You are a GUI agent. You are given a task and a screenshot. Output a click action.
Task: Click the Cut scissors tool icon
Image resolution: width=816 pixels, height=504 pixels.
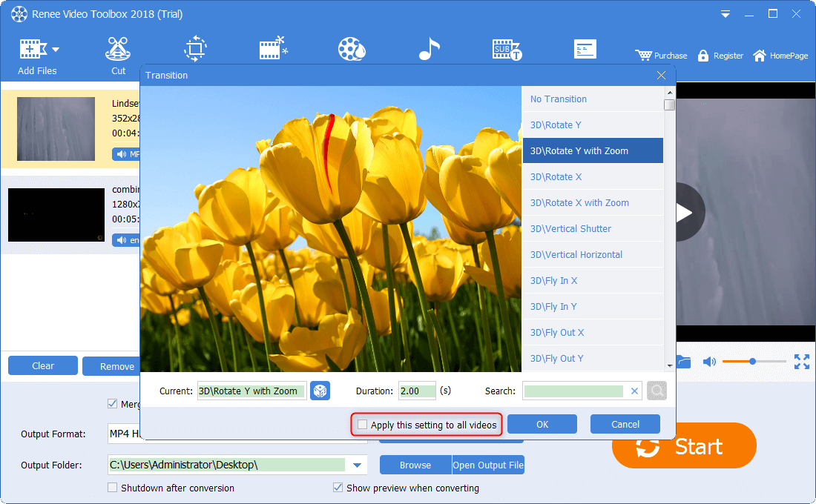(118, 50)
